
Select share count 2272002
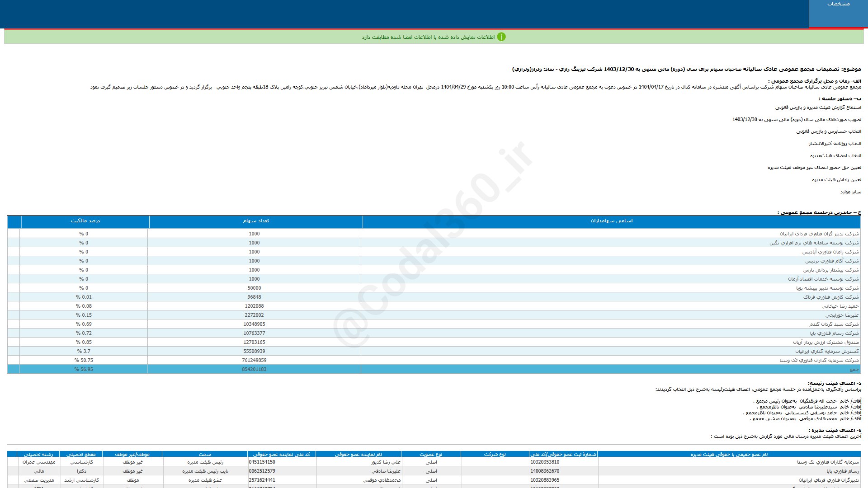click(254, 315)
